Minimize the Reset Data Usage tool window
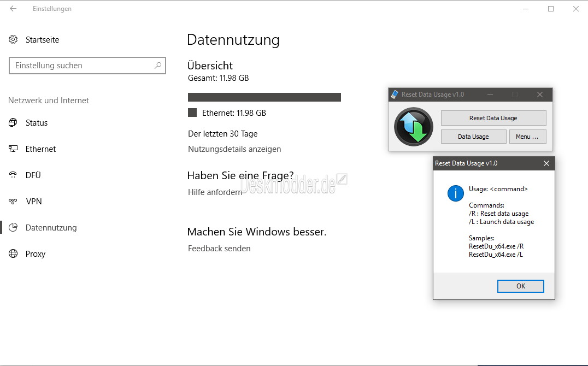 [x=490, y=95]
